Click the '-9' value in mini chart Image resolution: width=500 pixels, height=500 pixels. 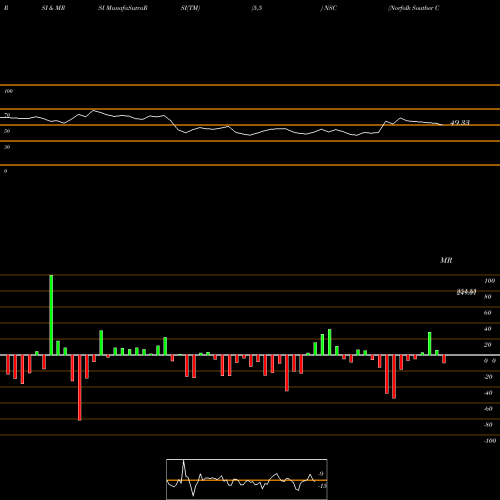(320, 474)
